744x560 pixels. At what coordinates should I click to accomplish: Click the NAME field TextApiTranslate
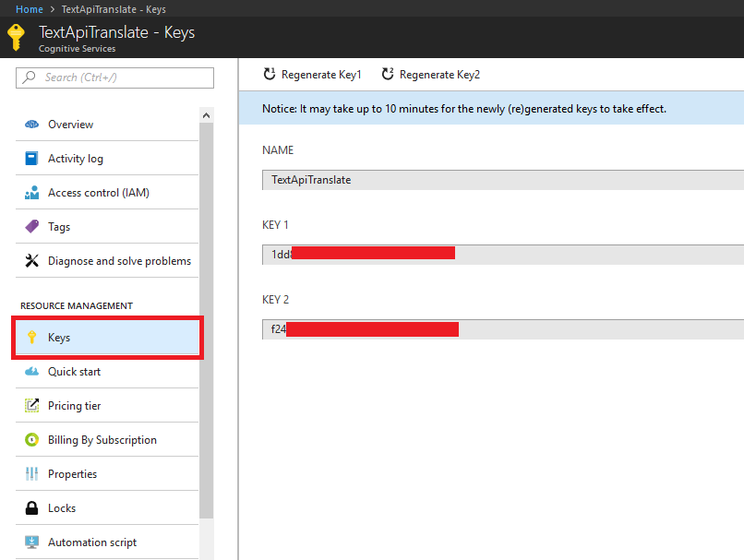pos(503,180)
